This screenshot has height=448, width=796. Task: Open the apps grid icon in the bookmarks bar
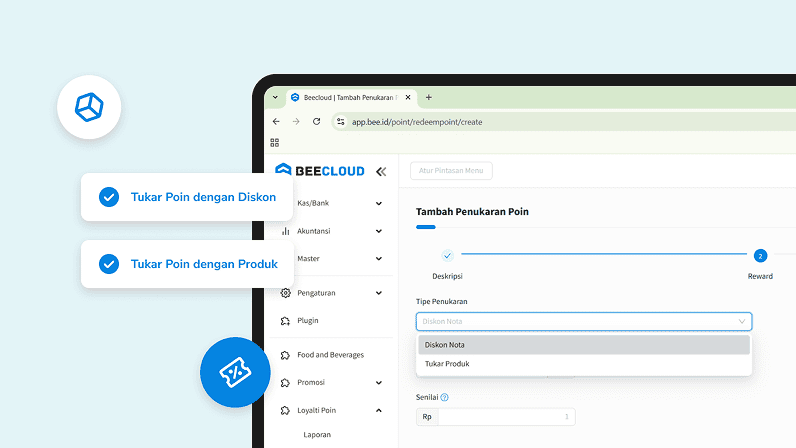point(275,143)
